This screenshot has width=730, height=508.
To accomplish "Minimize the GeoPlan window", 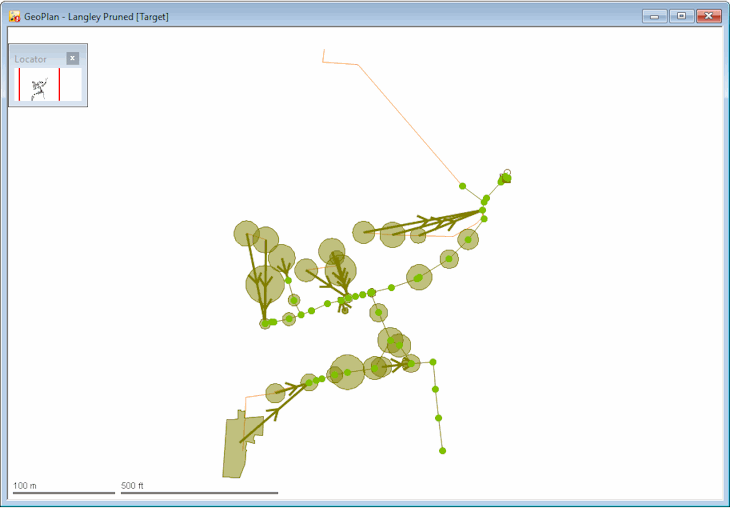I will tap(655, 16).
